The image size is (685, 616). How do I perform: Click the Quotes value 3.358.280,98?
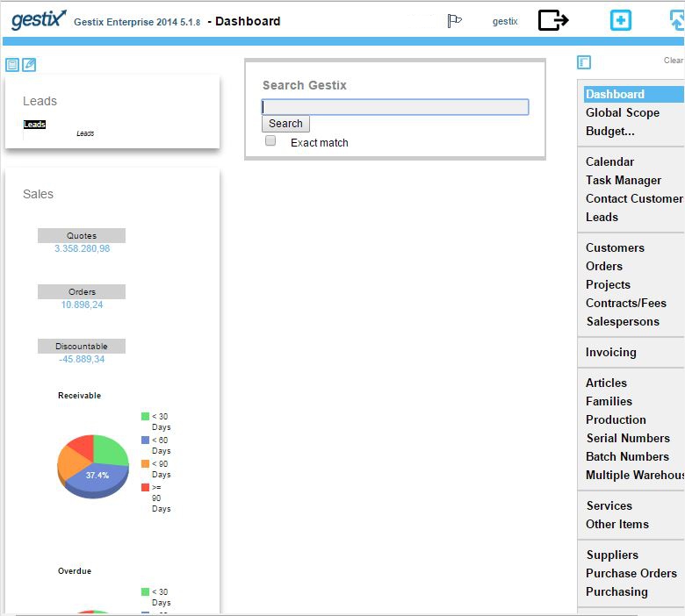[83, 248]
